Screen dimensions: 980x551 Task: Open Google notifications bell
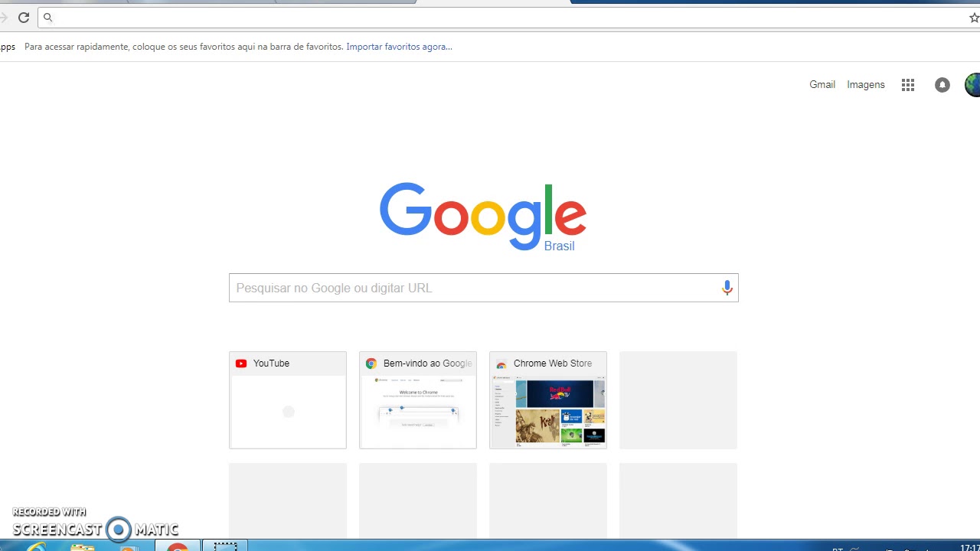942,85
